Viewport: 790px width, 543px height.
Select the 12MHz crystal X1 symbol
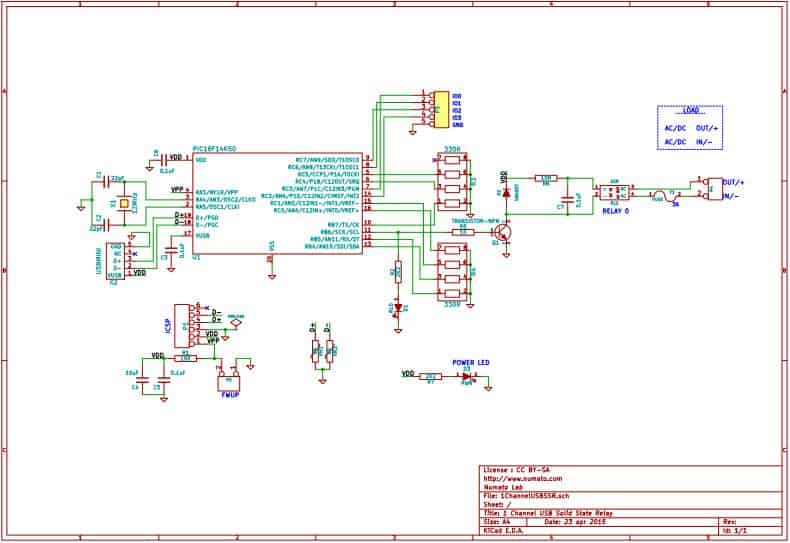pyautogui.click(x=123, y=203)
